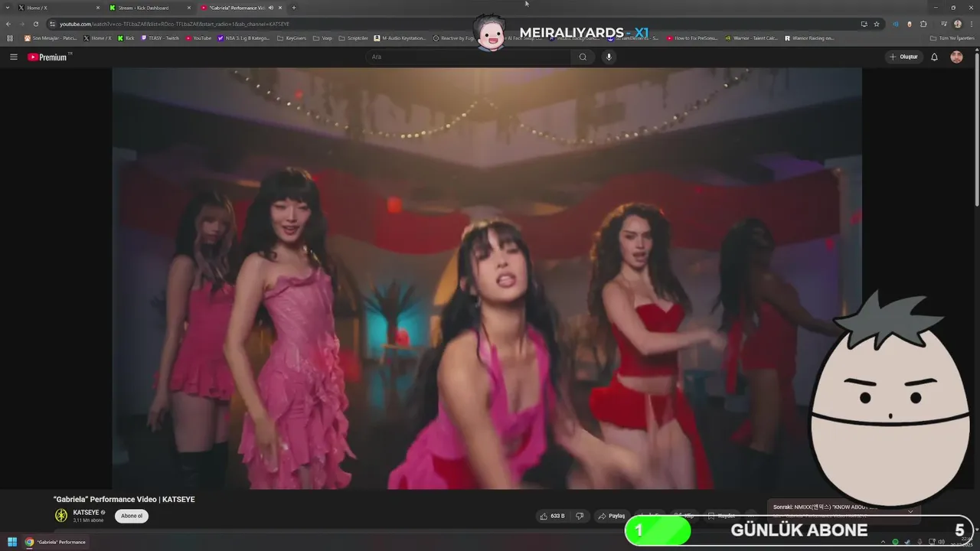Viewport: 980px width, 551px height.
Task: Start voice search with microphone icon
Action: (609, 57)
